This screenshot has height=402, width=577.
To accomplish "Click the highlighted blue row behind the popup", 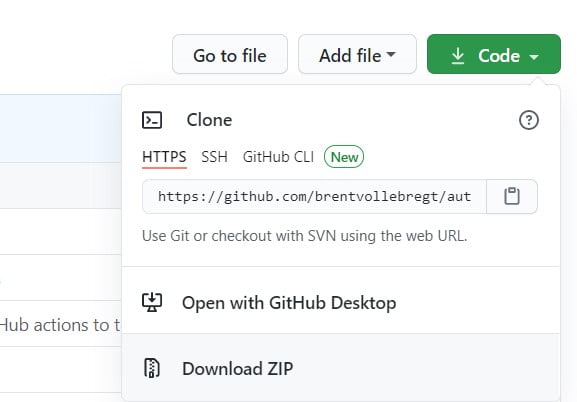I will (x=61, y=128).
